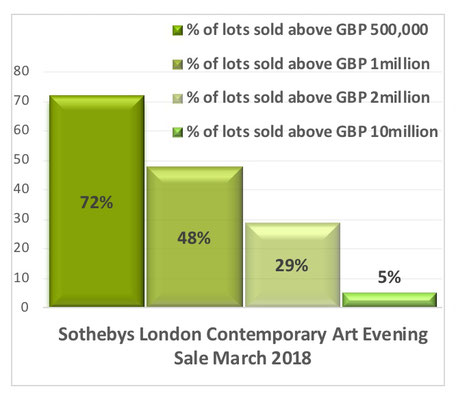Click the 50 axis value label
This screenshot has width=456, height=400.
coord(21,160)
